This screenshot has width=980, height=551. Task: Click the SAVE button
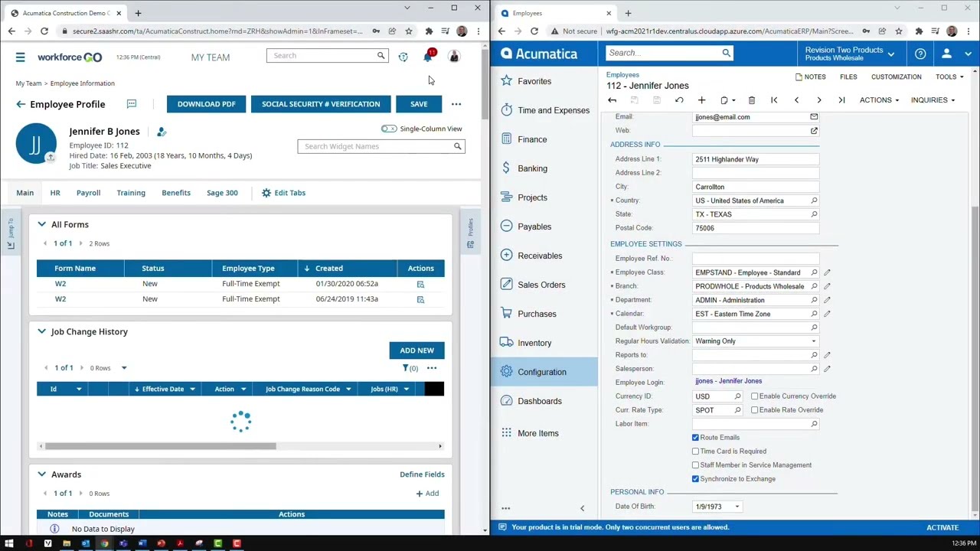[419, 104]
